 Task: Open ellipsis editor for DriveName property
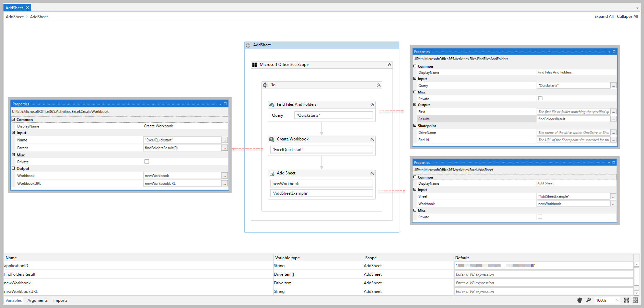pos(613,133)
